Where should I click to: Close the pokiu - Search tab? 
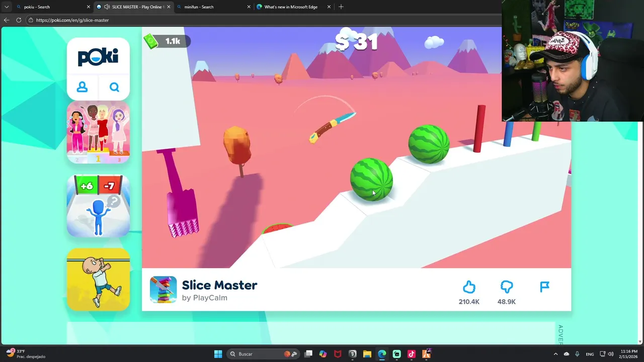click(x=89, y=7)
